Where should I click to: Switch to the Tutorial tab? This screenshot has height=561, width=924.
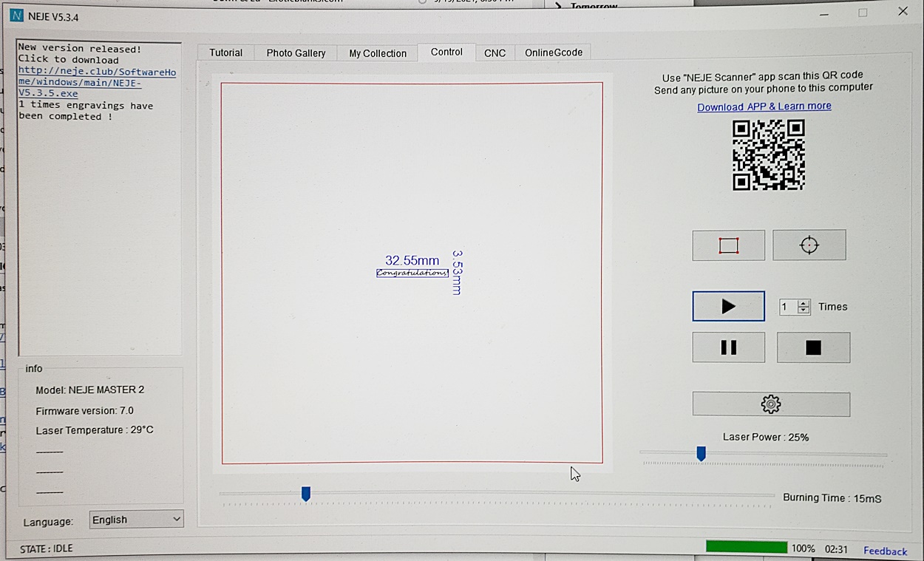[x=225, y=53]
